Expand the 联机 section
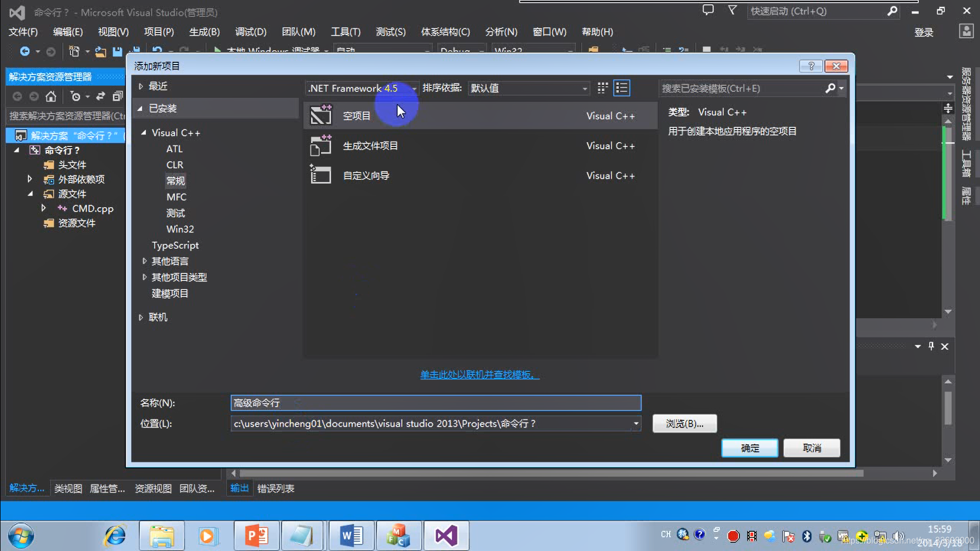Viewport: 980px width, 551px height. 141,318
